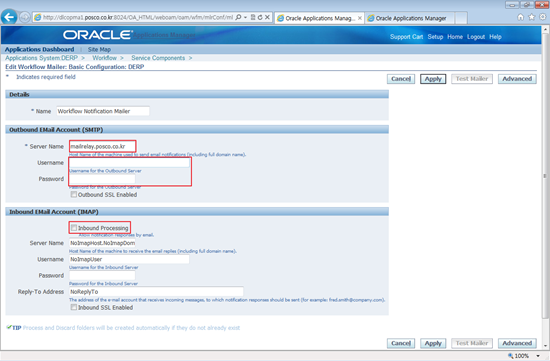Click the top Cancel button

pyautogui.click(x=401, y=79)
